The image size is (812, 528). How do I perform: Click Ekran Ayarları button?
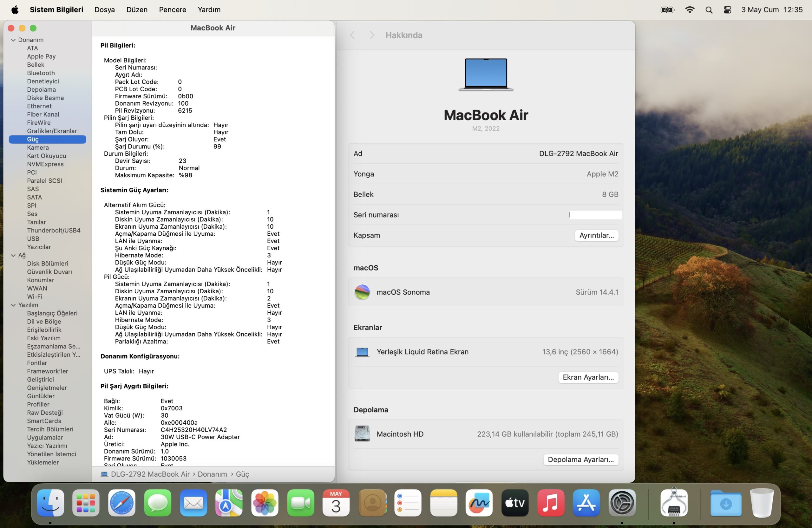click(x=588, y=377)
